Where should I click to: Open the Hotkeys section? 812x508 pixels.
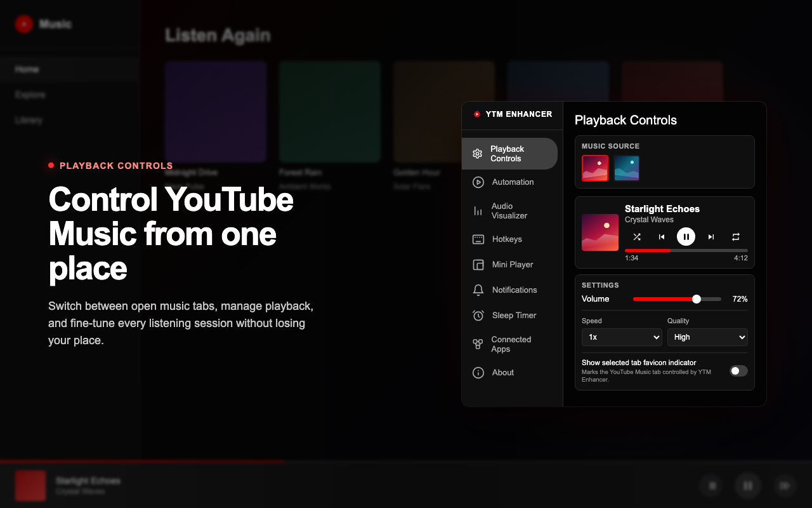pos(509,239)
